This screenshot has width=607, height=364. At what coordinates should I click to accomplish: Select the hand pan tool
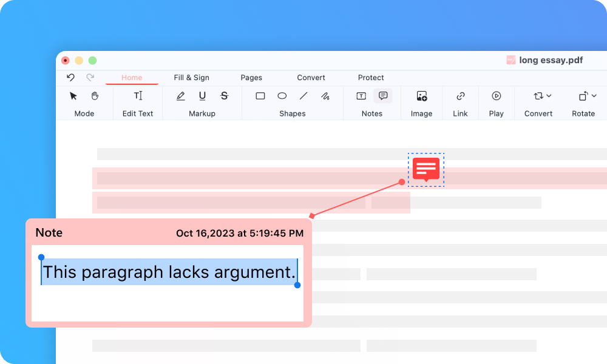(x=95, y=96)
